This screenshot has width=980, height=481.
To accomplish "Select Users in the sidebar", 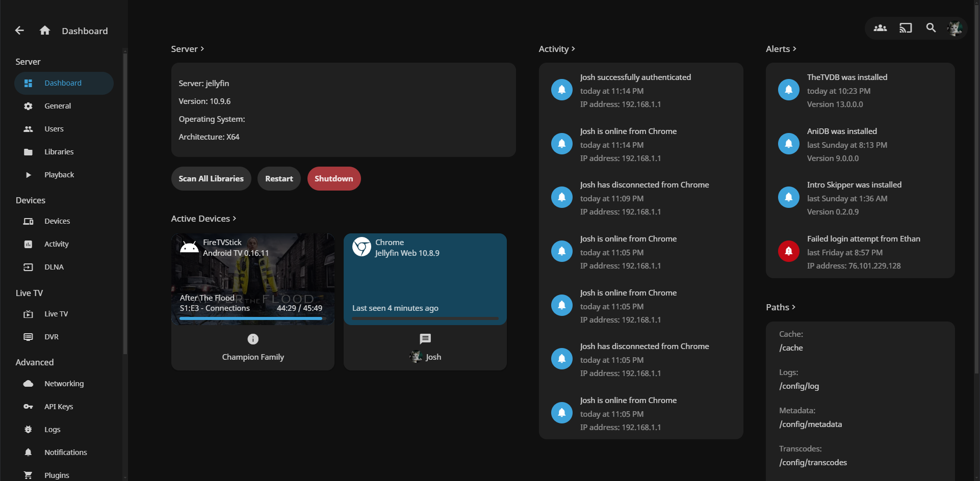I will (54, 129).
